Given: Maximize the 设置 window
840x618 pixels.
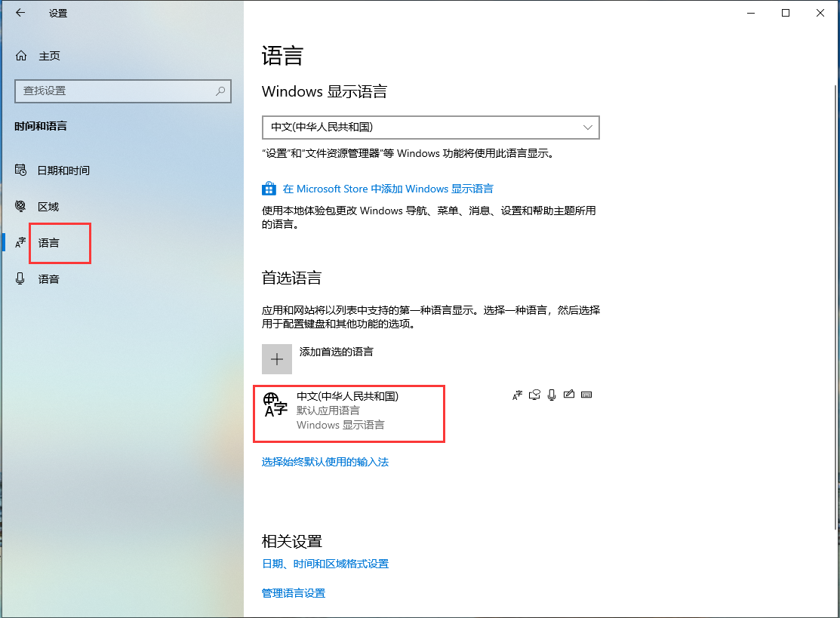Looking at the screenshot, I should pyautogui.click(x=786, y=13).
